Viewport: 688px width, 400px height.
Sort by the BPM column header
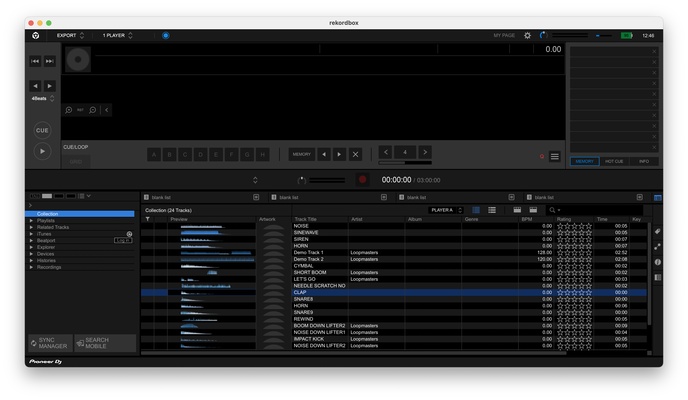tap(535, 219)
